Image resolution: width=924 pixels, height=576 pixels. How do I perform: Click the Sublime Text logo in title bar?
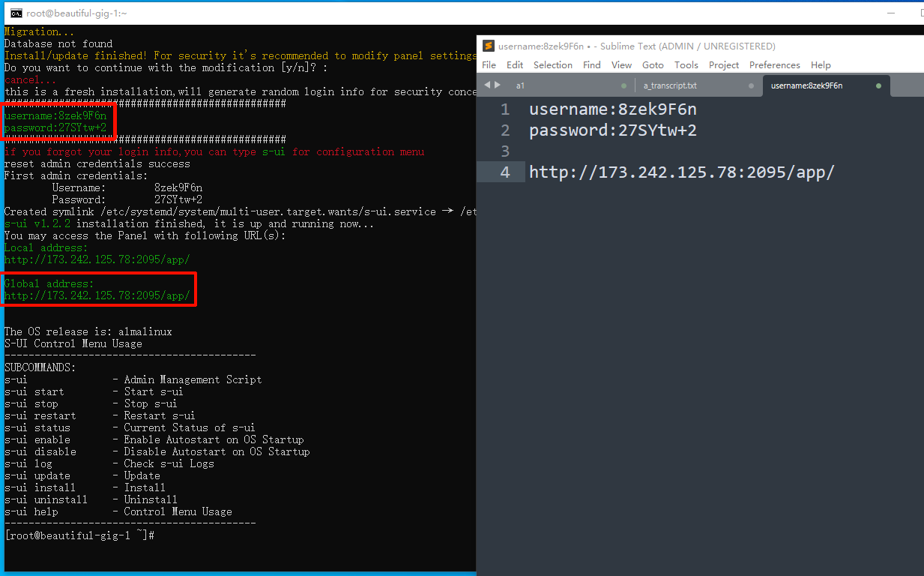489,46
